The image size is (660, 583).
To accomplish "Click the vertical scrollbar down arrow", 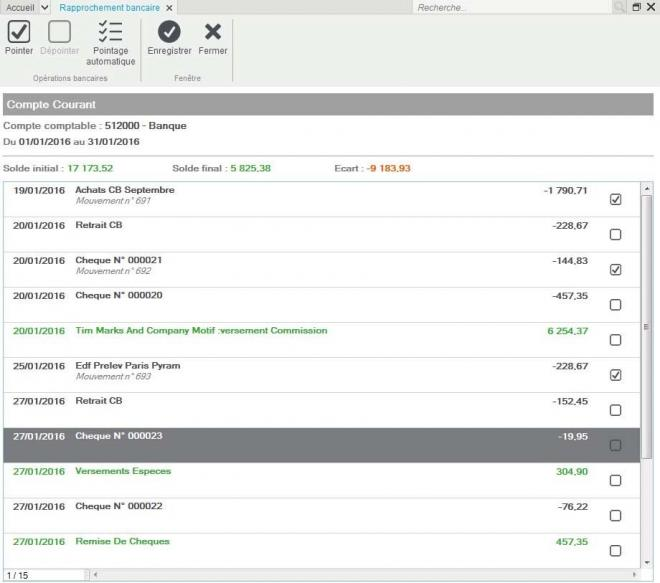I will pos(647,562).
